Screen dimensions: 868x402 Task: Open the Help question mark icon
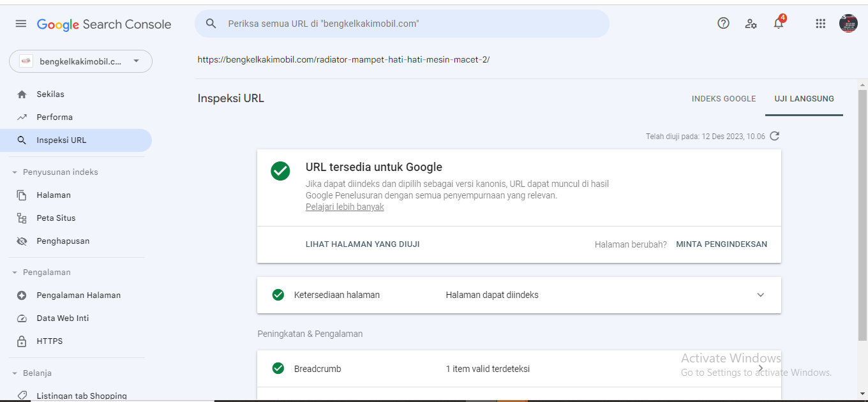tap(723, 24)
